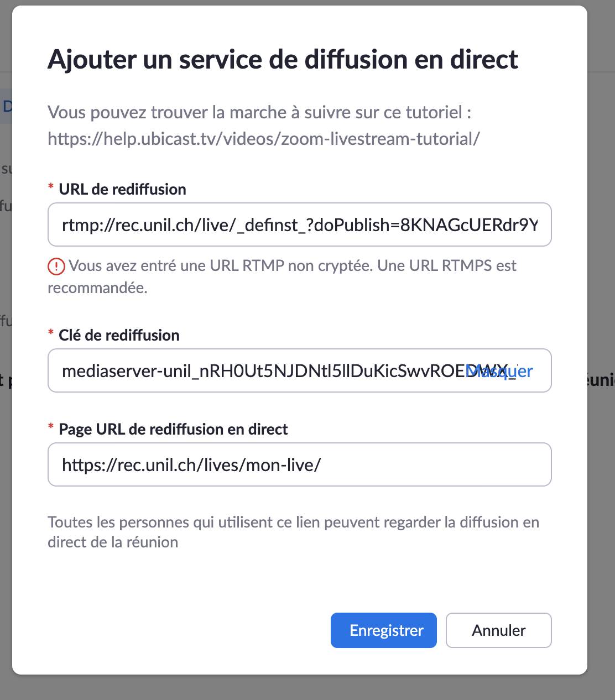Image resolution: width=615 pixels, height=700 pixels.
Task: Click the dialog title heading
Action: (283, 59)
